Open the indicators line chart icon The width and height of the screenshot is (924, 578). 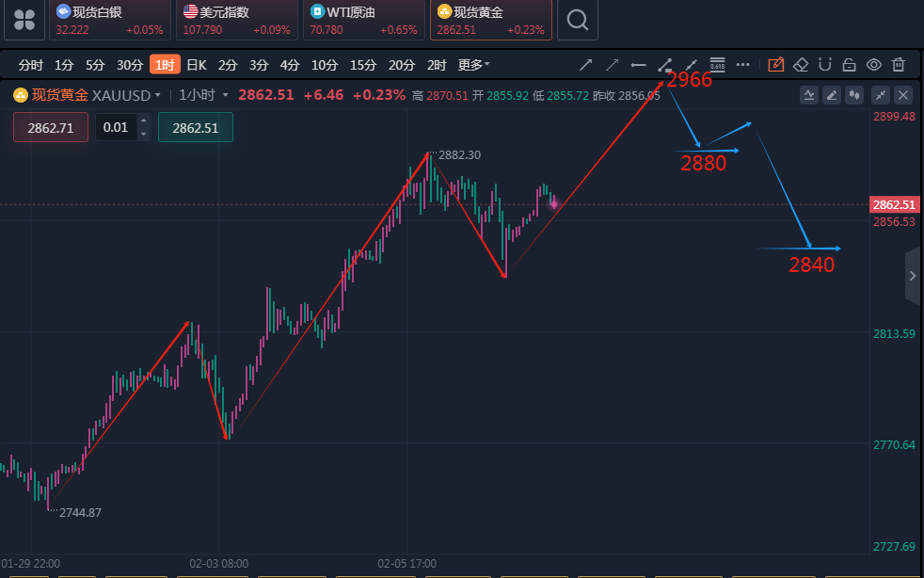(809, 94)
